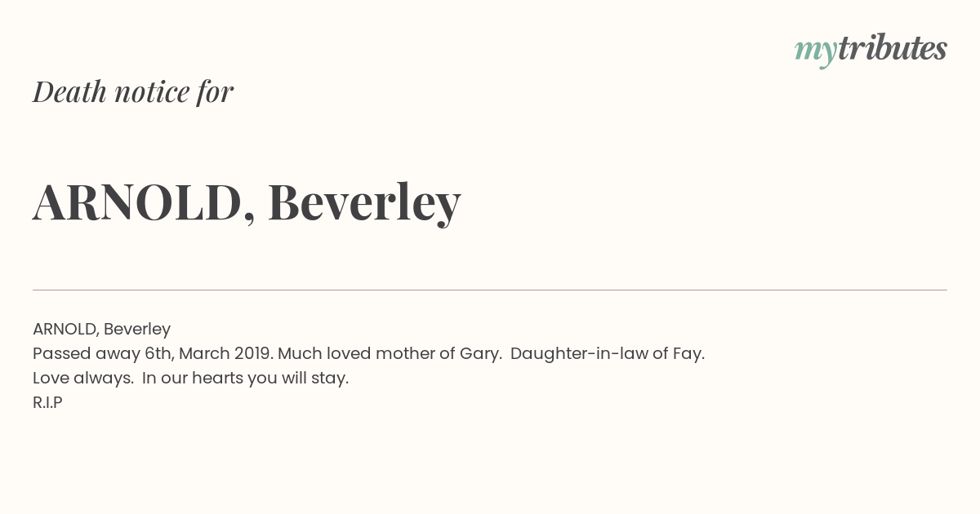Image resolution: width=980 pixels, height=514 pixels.
Task: Click the word 'Death' in the heading
Action: (x=69, y=91)
